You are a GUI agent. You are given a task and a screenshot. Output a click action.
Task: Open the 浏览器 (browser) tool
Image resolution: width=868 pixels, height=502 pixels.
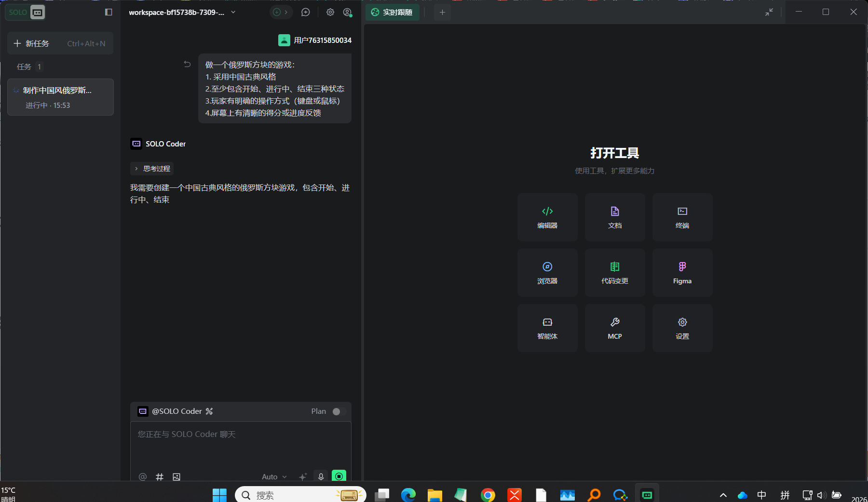(547, 273)
